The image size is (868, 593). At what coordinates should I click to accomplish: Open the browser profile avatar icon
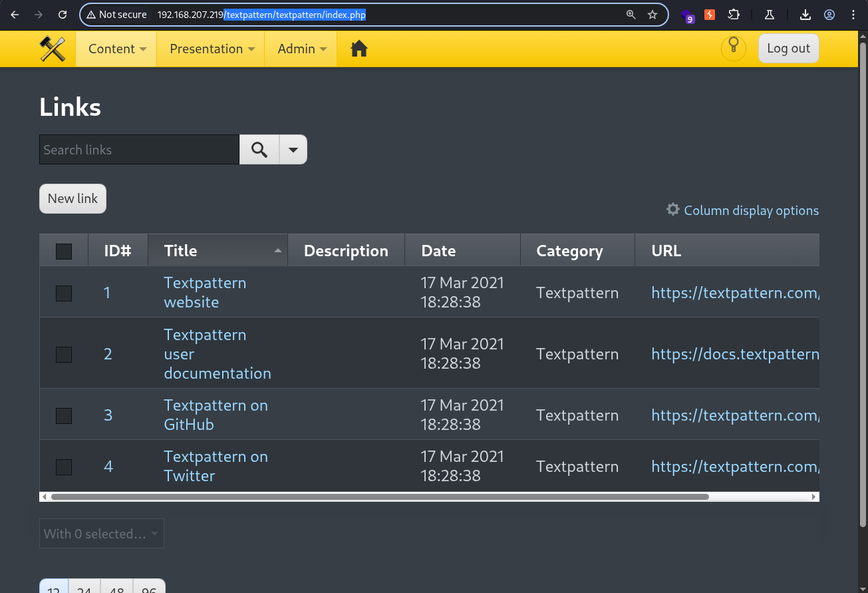point(829,15)
